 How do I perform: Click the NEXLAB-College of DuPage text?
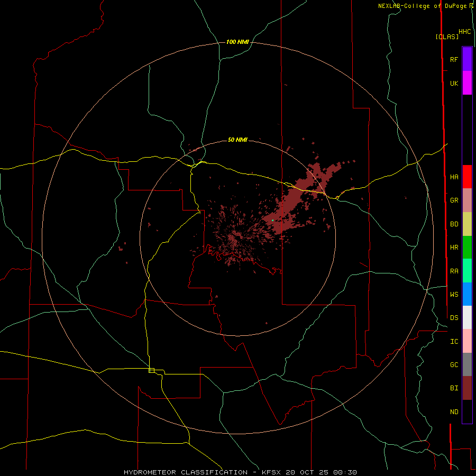pos(422,6)
